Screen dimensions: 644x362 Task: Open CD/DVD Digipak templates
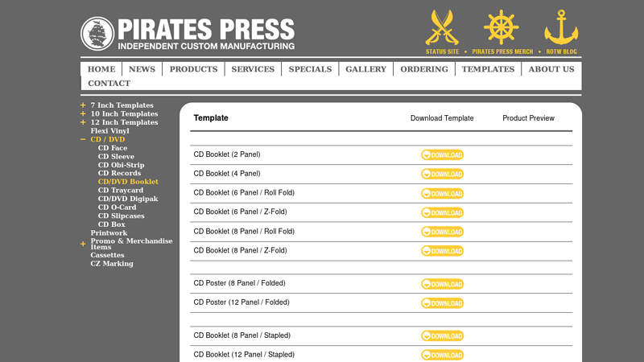(x=128, y=199)
